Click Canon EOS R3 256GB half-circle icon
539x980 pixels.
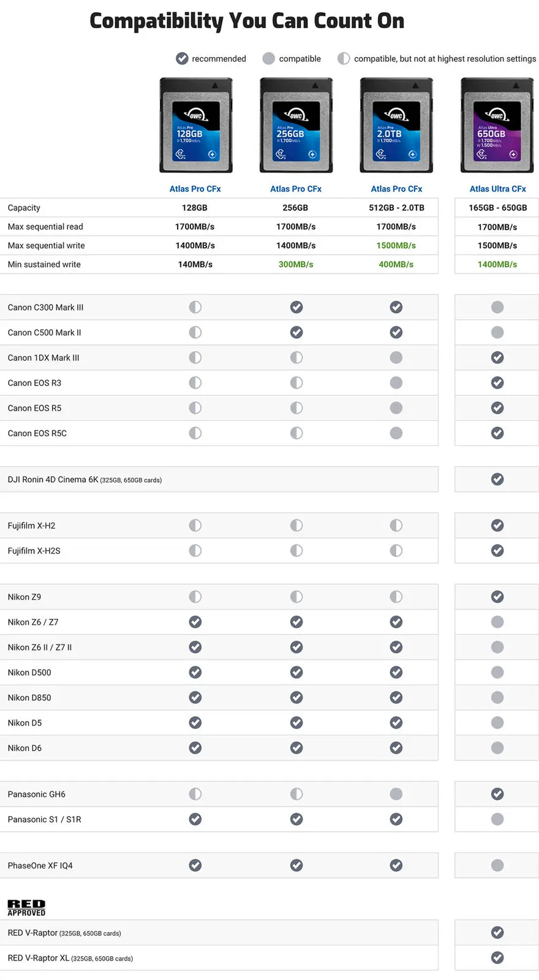click(296, 382)
